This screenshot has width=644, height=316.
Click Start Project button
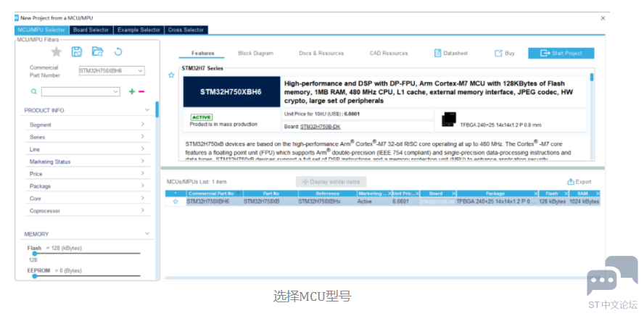click(561, 54)
